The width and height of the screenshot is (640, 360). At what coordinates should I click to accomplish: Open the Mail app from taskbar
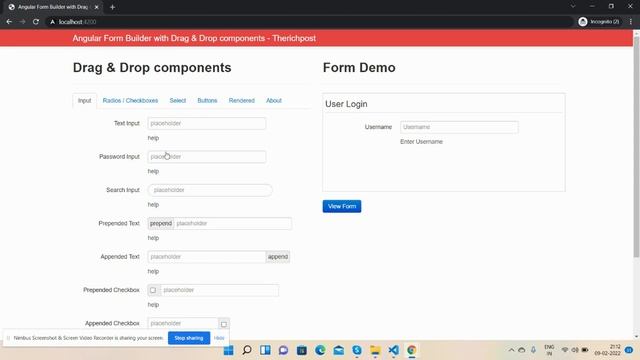(338, 350)
